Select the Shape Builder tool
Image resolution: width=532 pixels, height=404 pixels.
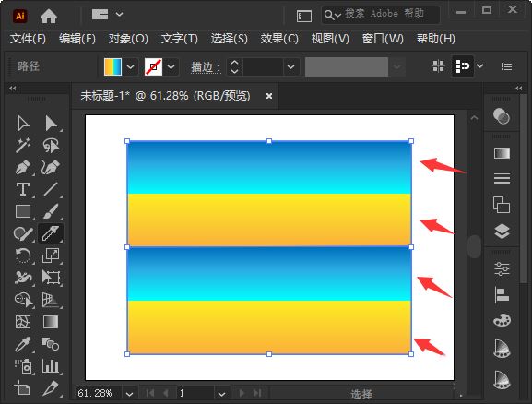pos(23,300)
